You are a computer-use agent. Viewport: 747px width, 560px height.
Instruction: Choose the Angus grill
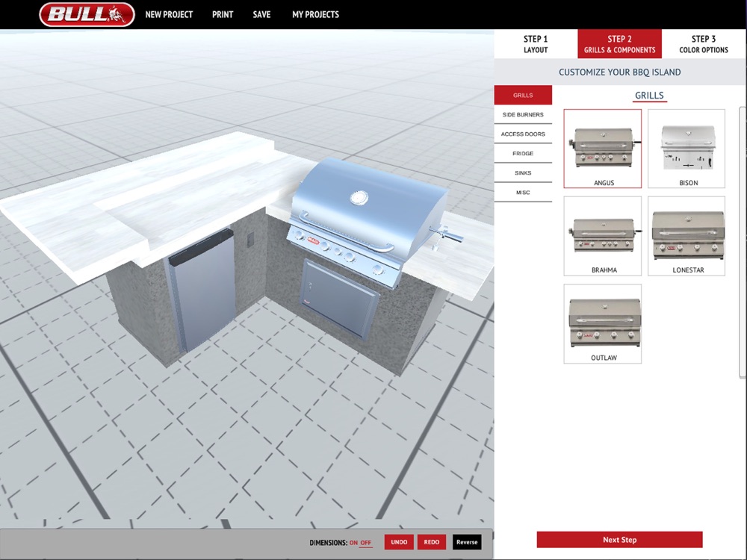(603, 149)
